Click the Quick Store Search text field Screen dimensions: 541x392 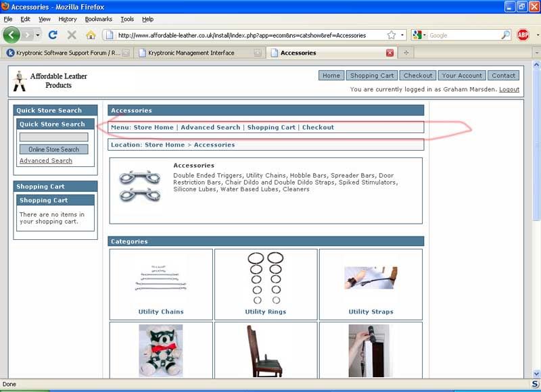54,137
